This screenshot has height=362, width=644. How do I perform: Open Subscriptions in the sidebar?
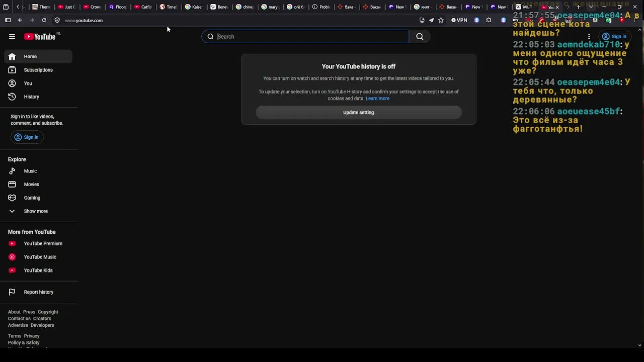(38, 70)
